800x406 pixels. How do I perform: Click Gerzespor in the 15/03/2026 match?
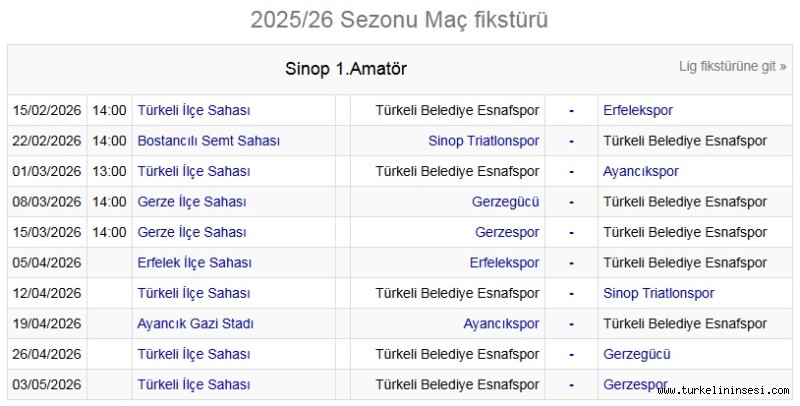[x=507, y=233]
